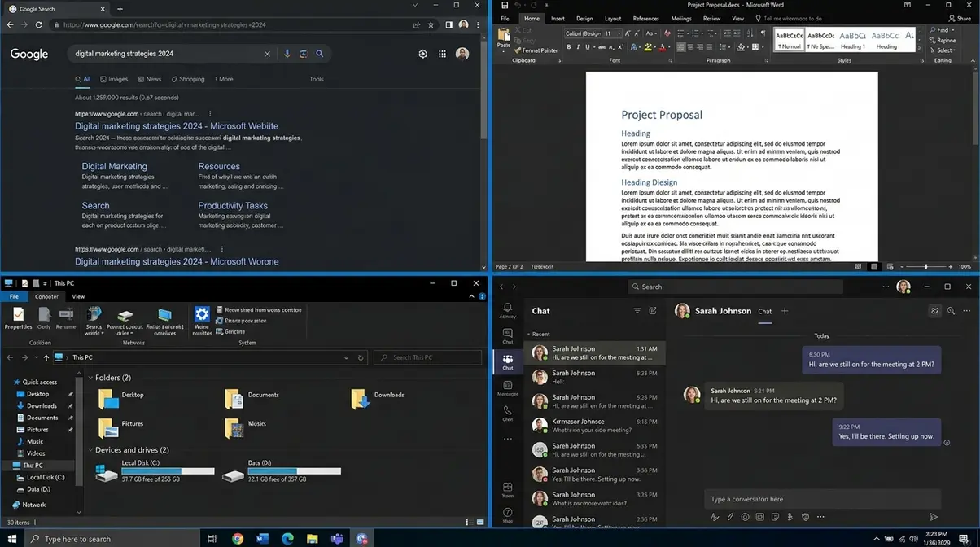
Task: Open the Review tab in Word
Action: [711, 18]
